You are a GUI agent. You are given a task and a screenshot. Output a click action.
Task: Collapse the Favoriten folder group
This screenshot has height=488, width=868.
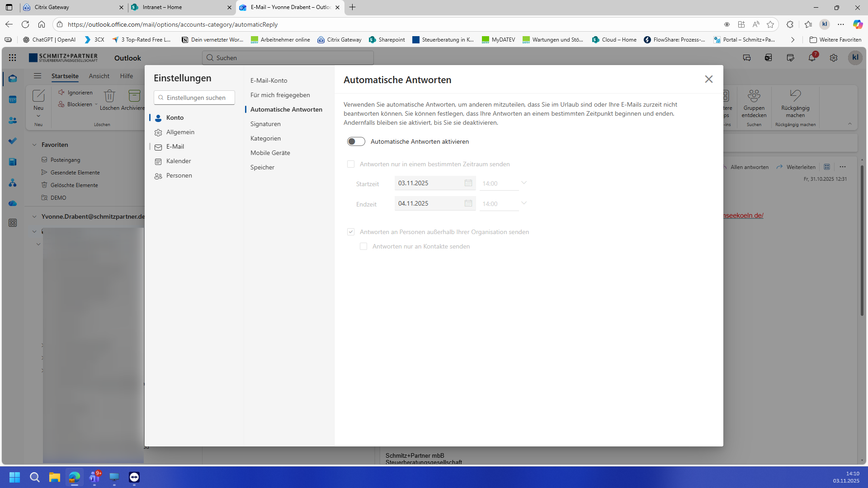pos(34,145)
